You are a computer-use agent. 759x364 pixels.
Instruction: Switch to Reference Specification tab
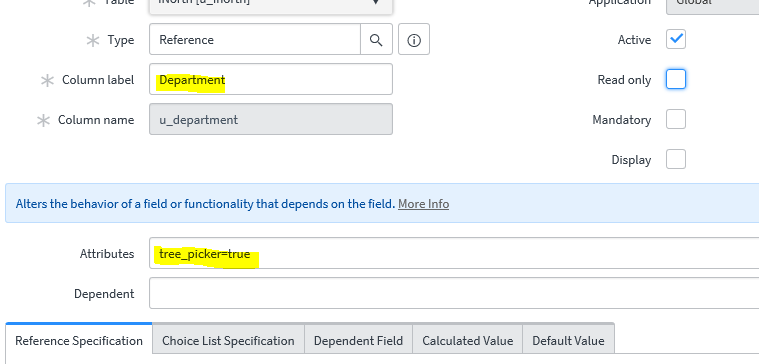(x=79, y=341)
